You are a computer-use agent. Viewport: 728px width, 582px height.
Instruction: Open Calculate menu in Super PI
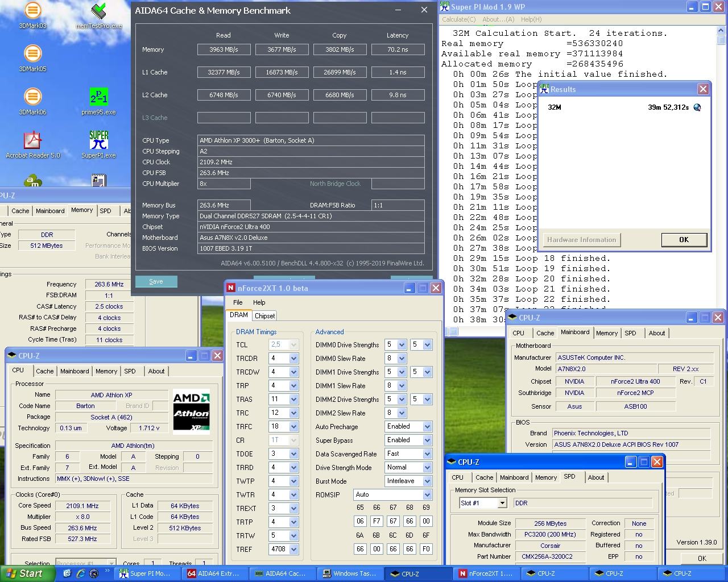pos(459,19)
